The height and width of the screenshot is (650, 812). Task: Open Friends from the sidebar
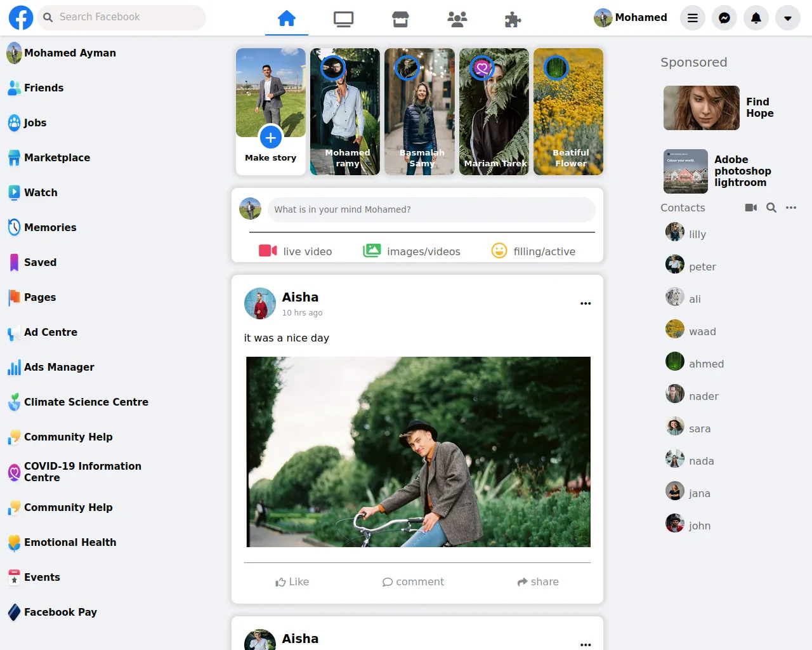click(36, 88)
